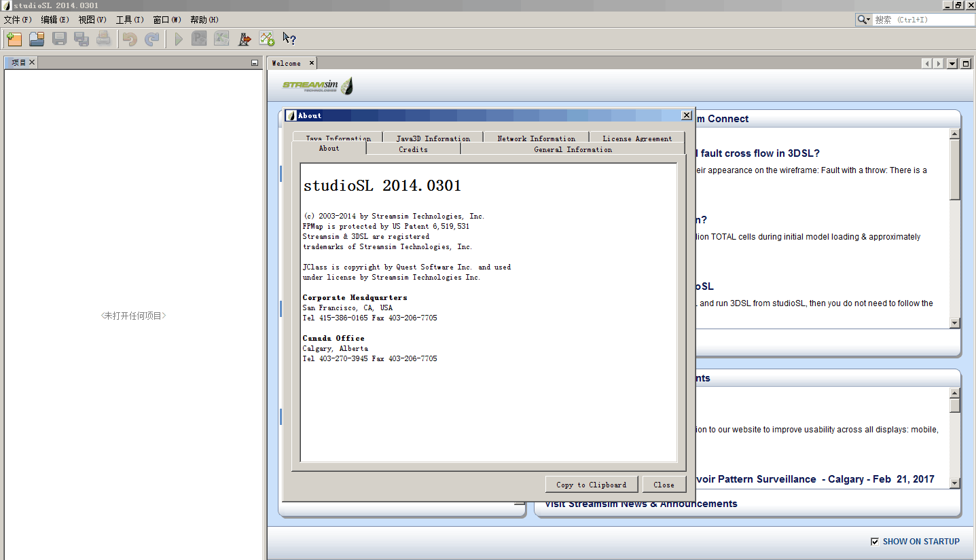The image size is (976, 560).
Task: Select the About tab in dialog
Action: click(329, 148)
